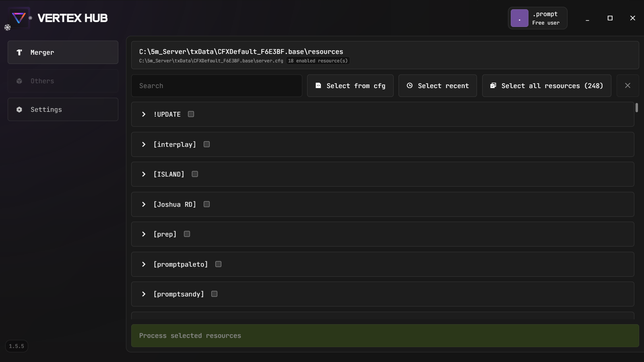This screenshot has width=644, height=362.
Task: Click inside the Search field
Action: [x=217, y=86]
